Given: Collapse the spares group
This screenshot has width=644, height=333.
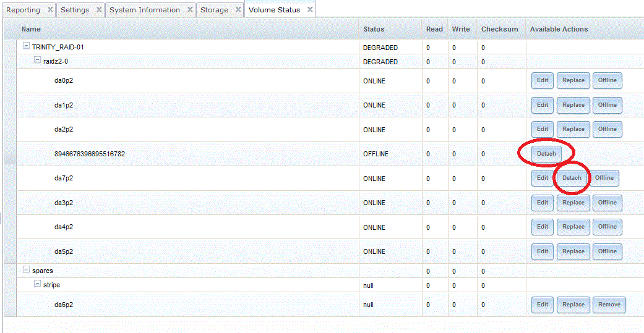Looking at the screenshot, I should (x=26, y=270).
